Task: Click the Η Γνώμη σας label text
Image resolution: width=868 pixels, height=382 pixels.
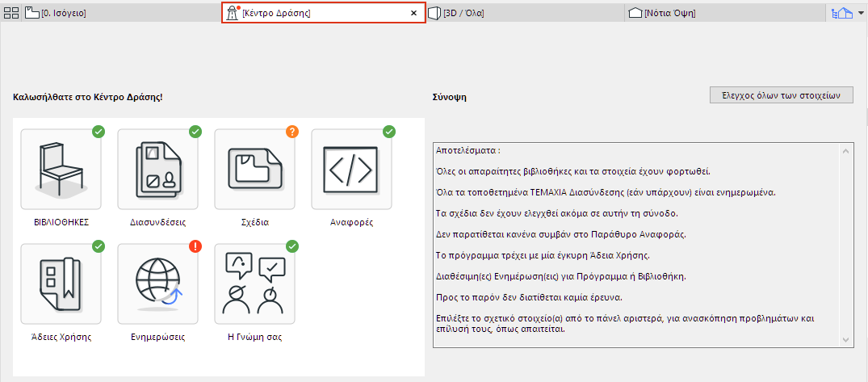Action: tap(254, 337)
